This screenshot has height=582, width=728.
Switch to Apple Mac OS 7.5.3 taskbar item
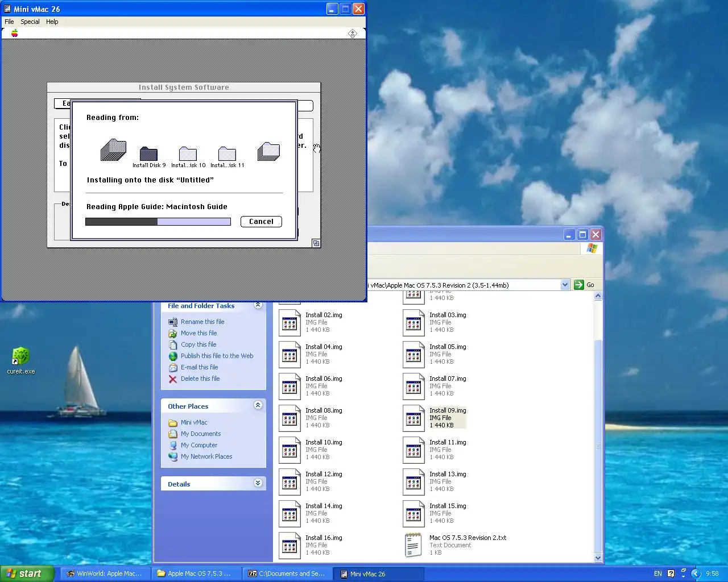(x=196, y=573)
